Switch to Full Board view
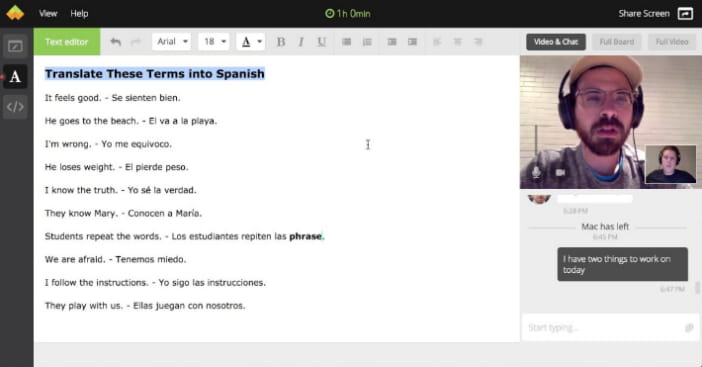702x367 pixels. click(616, 42)
